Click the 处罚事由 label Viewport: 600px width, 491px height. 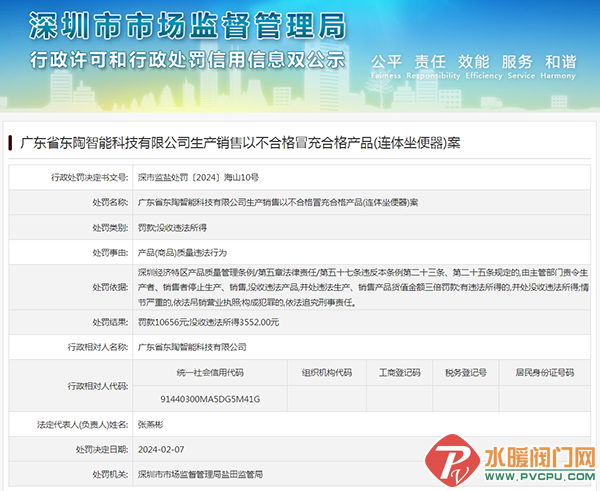110,253
